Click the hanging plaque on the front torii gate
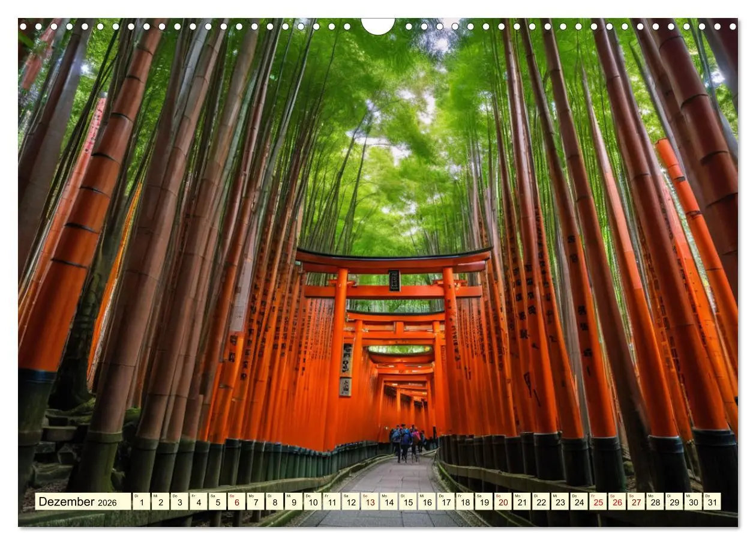This screenshot has height=545, width=756. point(394,280)
